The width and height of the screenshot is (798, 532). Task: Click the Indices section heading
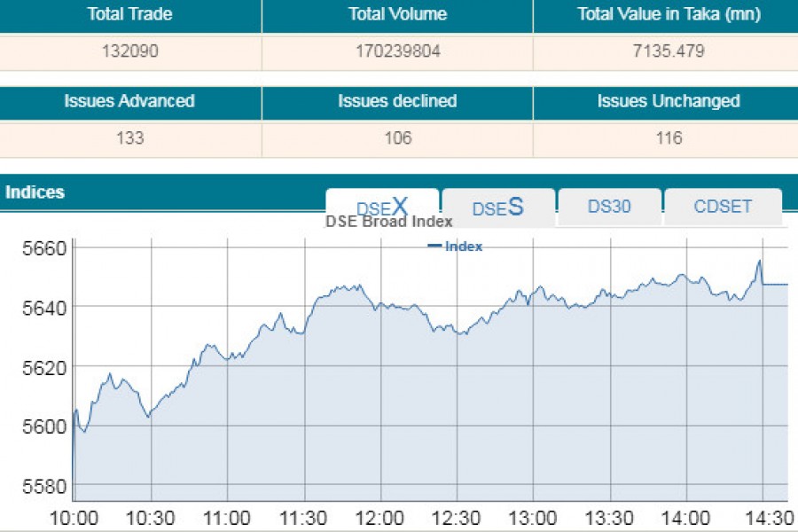[x=35, y=192]
